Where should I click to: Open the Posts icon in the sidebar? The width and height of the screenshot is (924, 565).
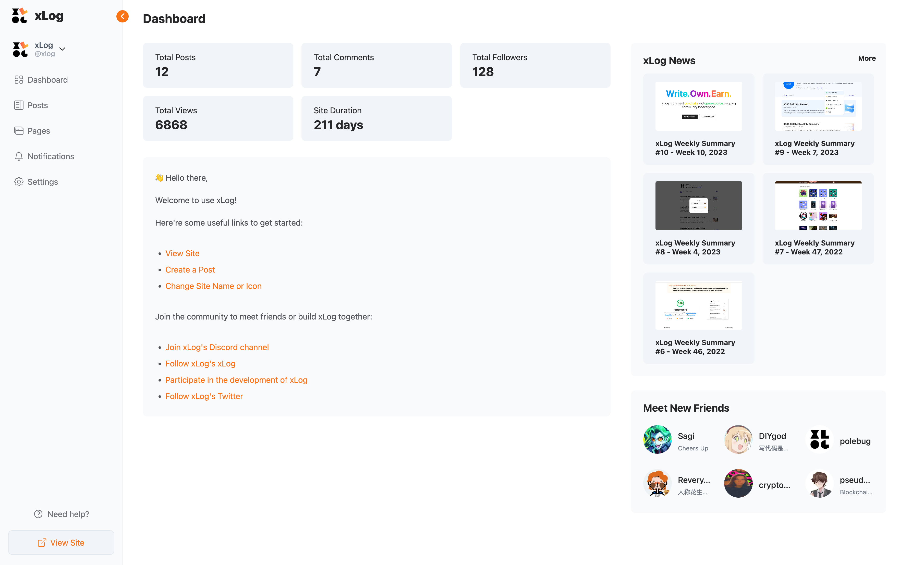pyautogui.click(x=19, y=105)
